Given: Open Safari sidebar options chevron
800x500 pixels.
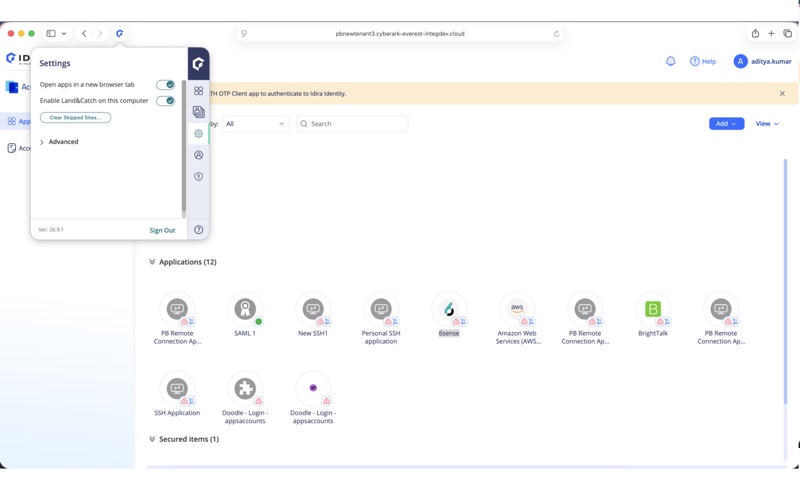Looking at the screenshot, I should (x=64, y=33).
